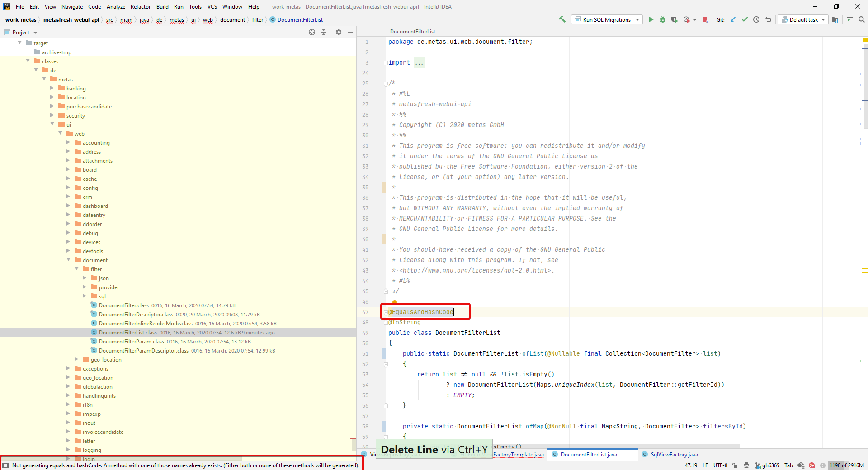Expand the geo_location folder
Image resolution: width=868 pixels, height=470 pixels.
[x=77, y=359]
